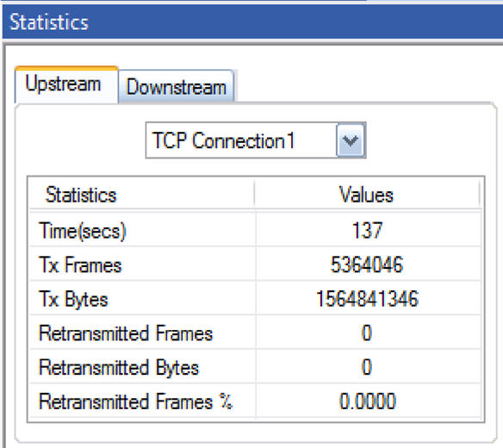503x448 pixels.
Task: Click the Statistics column header
Action: pyautogui.click(x=142, y=195)
